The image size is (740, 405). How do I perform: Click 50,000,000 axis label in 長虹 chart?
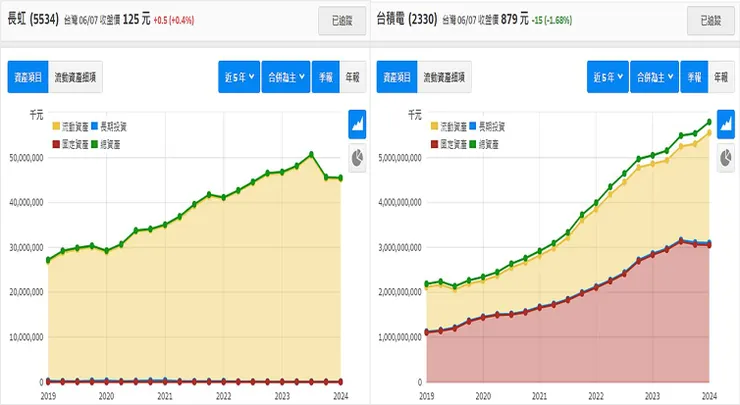(26, 158)
